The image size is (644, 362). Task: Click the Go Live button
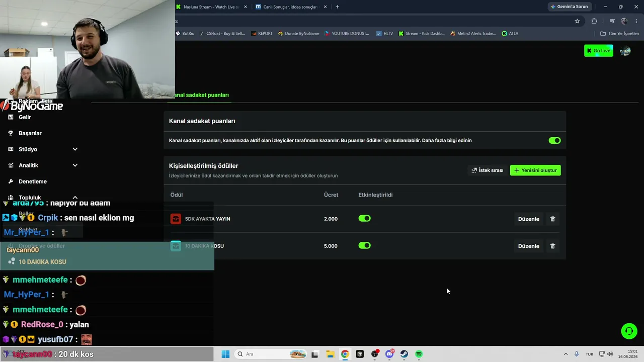[599, 51]
